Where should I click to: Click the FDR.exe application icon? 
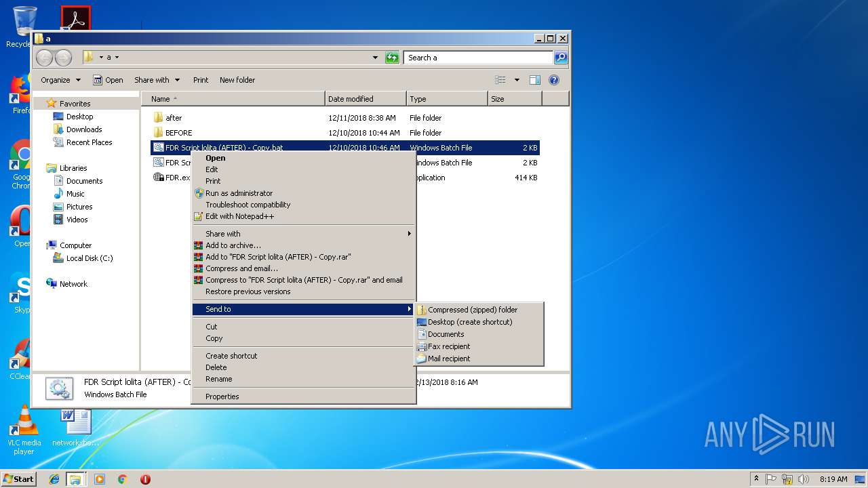[158, 178]
